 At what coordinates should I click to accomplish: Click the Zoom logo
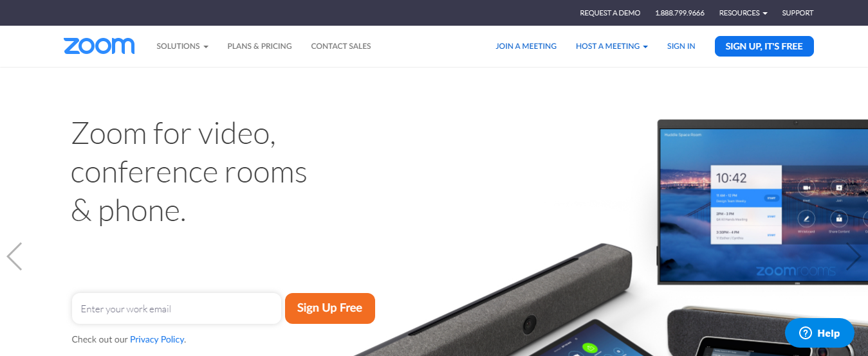pyautogui.click(x=99, y=46)
